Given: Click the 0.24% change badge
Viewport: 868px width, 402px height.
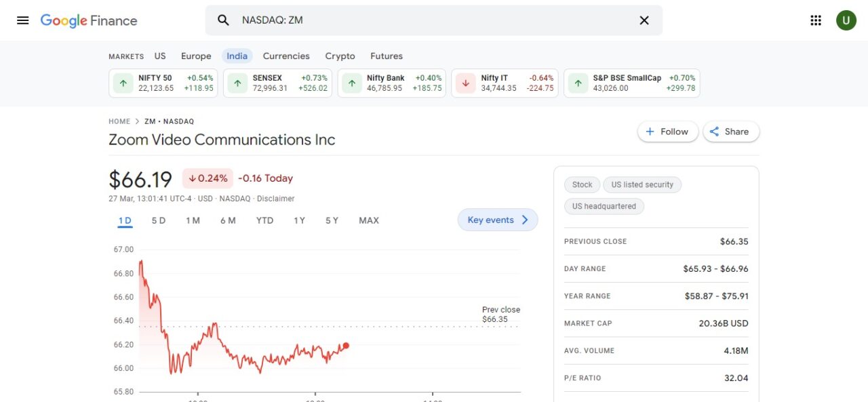Looking at the screenshot, I should (x=208, y=178).
